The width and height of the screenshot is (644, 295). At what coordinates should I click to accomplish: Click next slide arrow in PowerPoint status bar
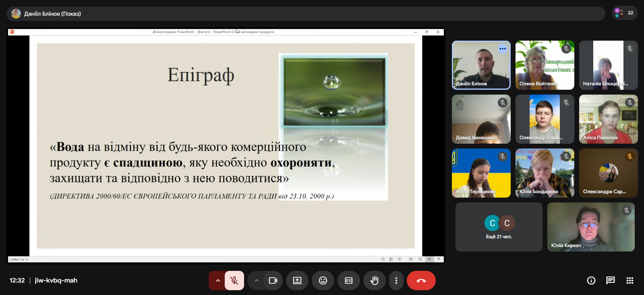[x=400, y=259]
